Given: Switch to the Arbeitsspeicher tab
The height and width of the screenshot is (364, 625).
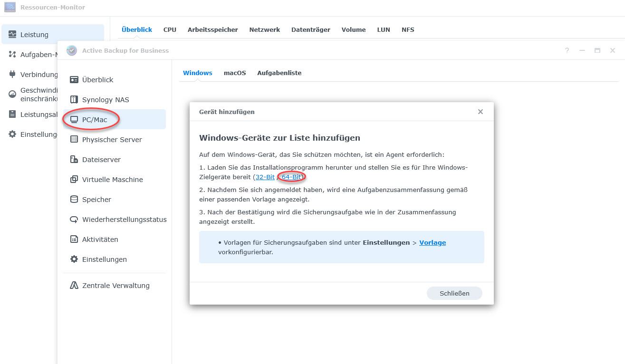Looking at the screenshot, I should pyautogui.click(x=212, y=29).
